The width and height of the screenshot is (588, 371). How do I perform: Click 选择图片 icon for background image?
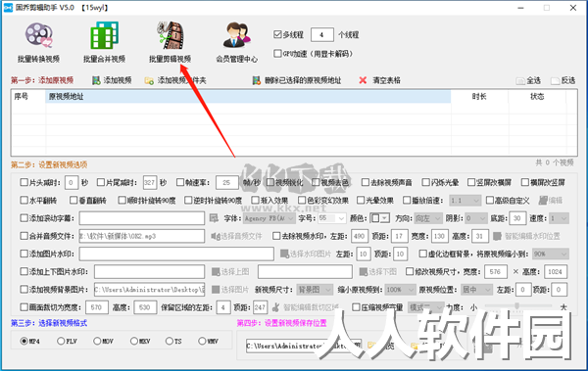pos(216,290)
